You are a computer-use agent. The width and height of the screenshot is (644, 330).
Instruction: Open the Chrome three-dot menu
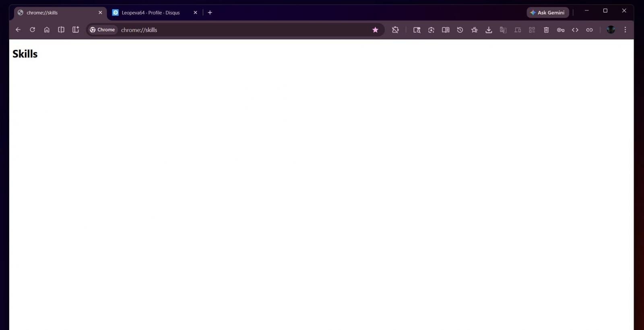point(625,30)
